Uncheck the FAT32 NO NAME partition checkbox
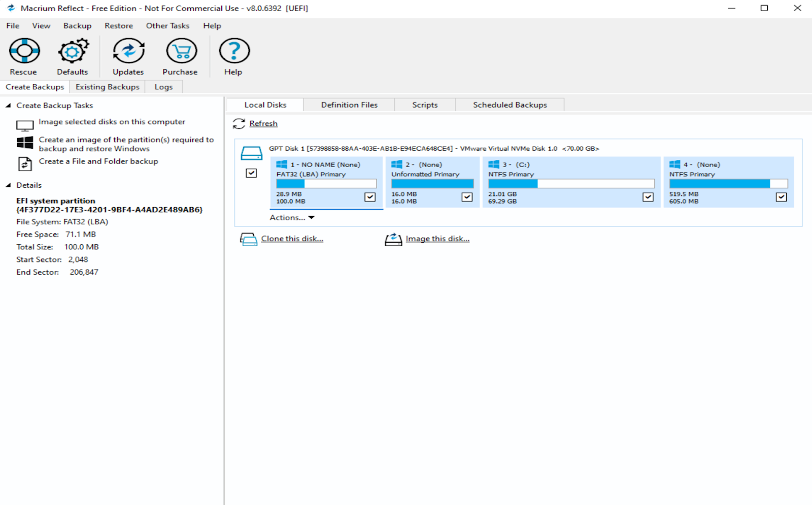Image resolution: width=812 pixels, height=505 pixels. (370, 197)
